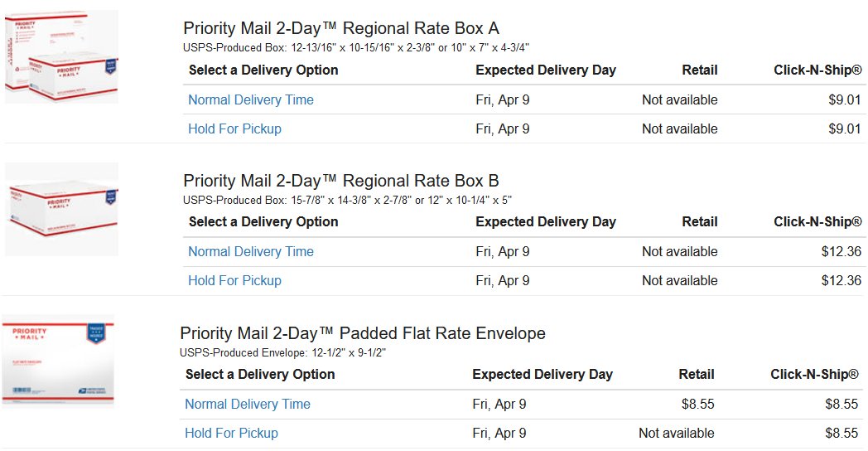
Task: Click the $12.36 price in Box B's Normal Delivery row
Action: click(x=841, y=252)
